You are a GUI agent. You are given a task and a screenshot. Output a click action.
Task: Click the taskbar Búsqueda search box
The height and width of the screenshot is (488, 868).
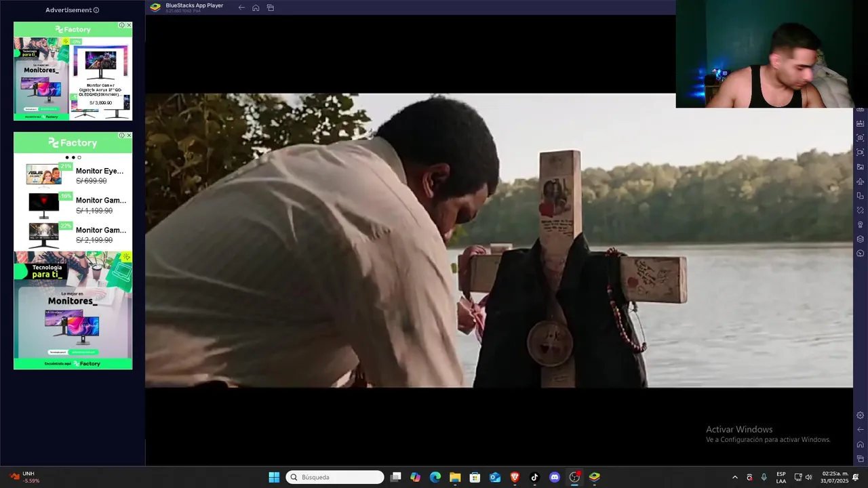tap(335, 477)
